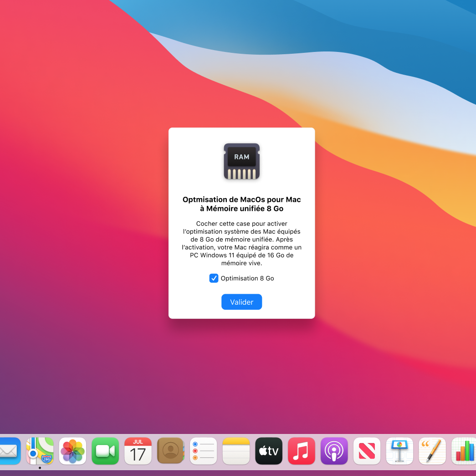Open the Contacts app
Image resolution: width=476 pixels, height=476 pixels.
171,451
